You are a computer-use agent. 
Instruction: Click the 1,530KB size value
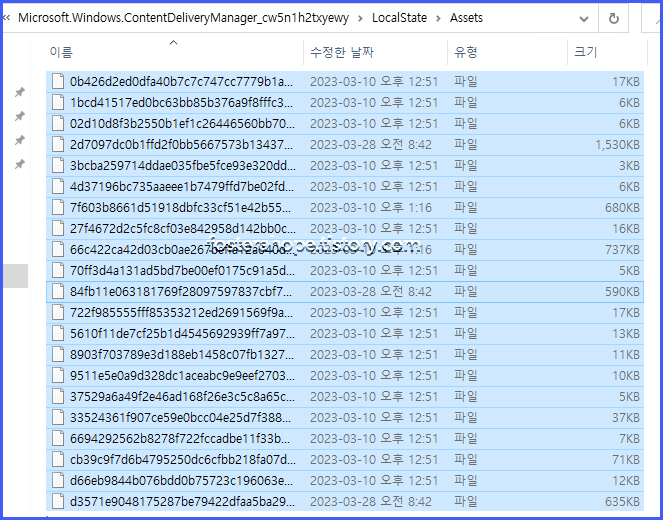coord(617,145)
